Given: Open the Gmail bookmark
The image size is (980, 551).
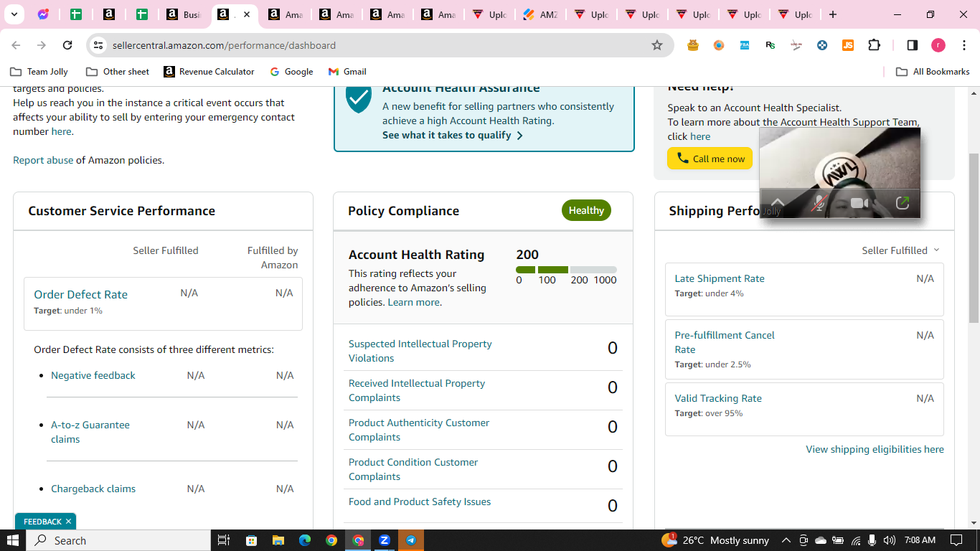Looking at the screenshot, I should (347, 72).
